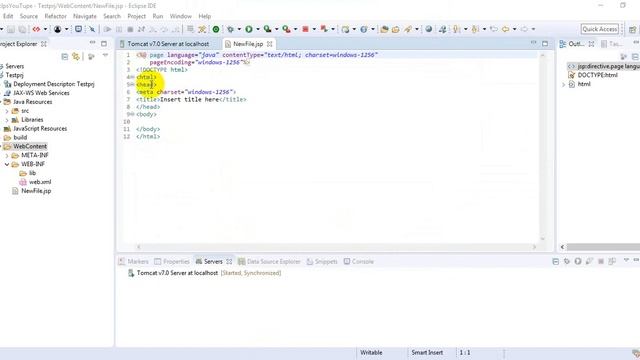
Task: Click Tomcat server icon in Servers list
Action: pos(131,273)
